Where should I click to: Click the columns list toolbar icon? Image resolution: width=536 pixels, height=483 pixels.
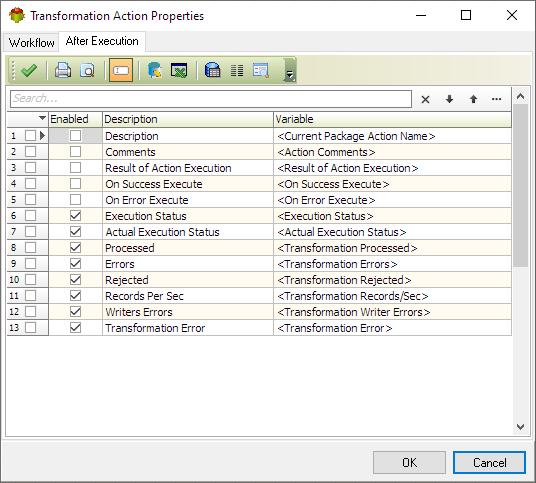coord(237,71)
